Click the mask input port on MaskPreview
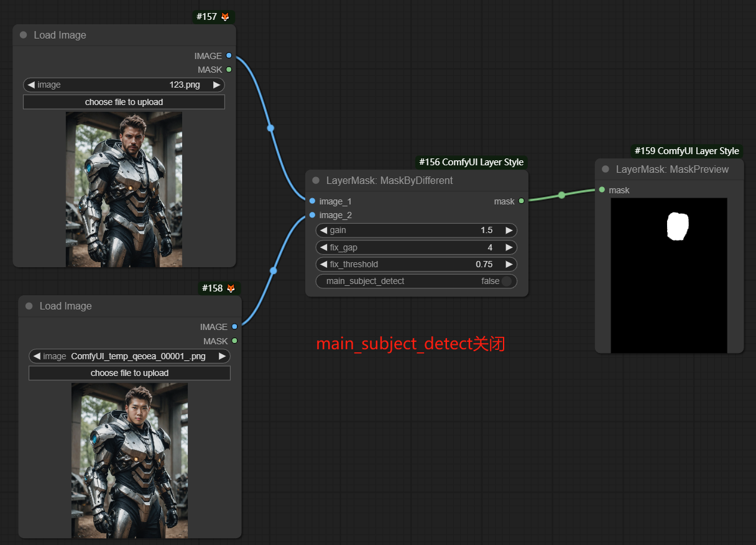The height and width of the screenshot is (545, 756). click(602, 190)
